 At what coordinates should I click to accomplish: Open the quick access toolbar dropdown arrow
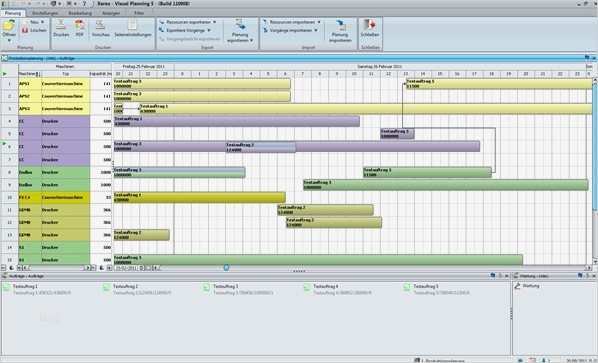(76, 3)
